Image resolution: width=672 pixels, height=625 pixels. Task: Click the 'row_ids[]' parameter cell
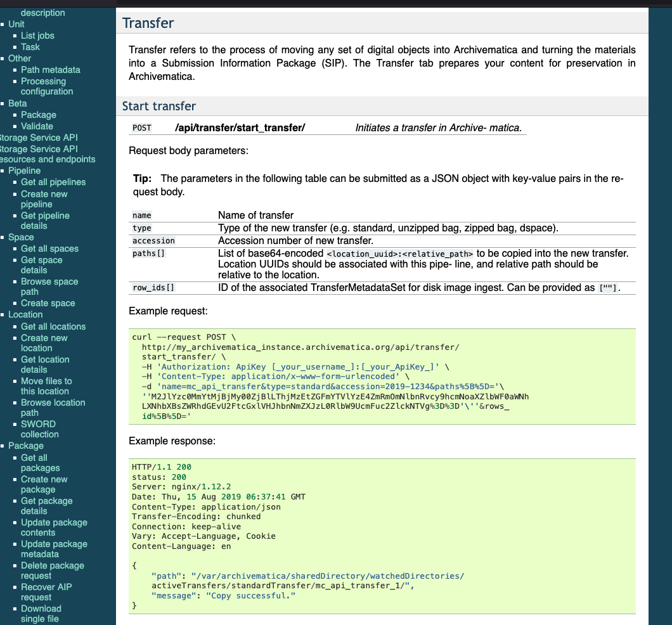click(153, 287)
